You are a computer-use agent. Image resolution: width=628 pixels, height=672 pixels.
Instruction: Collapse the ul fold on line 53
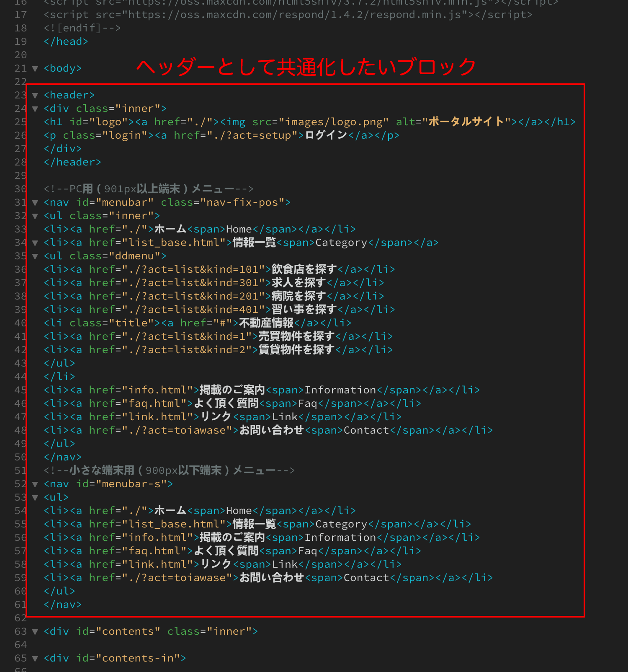35,498
